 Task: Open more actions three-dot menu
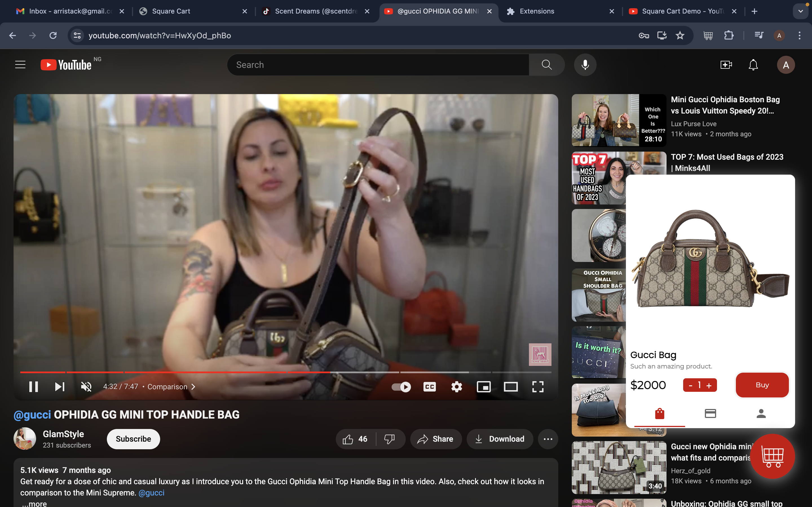(548, 439)
